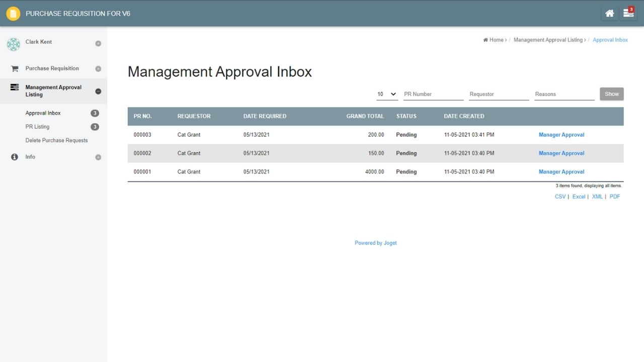Collapse the Management Approval Listing menu
Screen dimensions: 644x362
coord(98,92)
